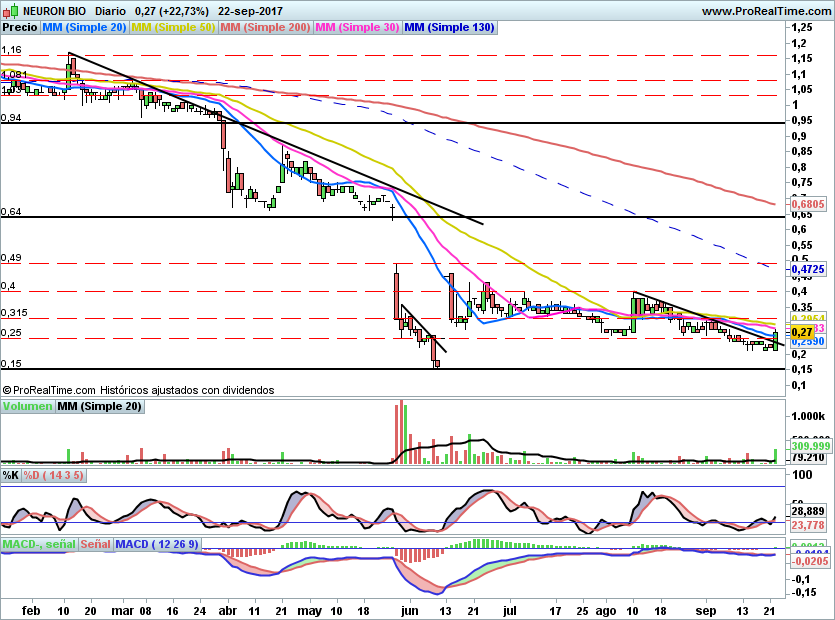Click the MACD (12 26 9) label
The height and width of the screenshot is (620, 835).
click(159, 544)
